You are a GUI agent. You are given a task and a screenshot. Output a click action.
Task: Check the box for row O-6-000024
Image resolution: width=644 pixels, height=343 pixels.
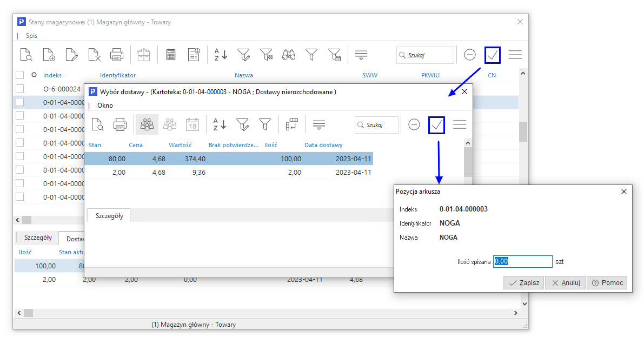19,89
